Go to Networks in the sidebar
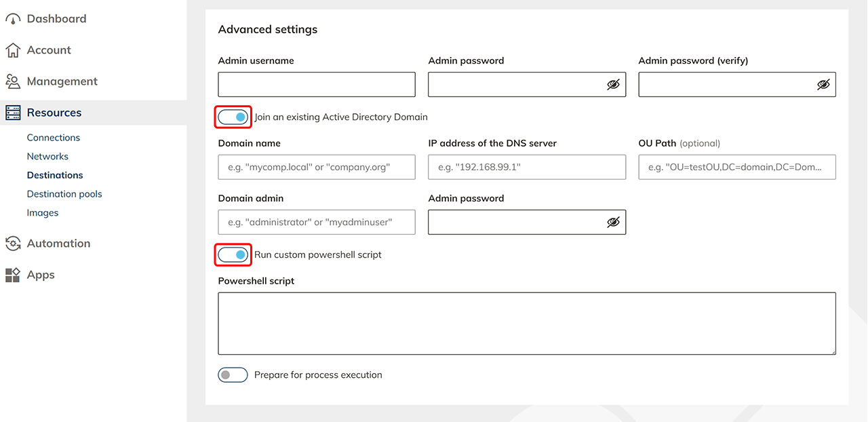Viewport: 868px width, 422px height. point(47,157)
